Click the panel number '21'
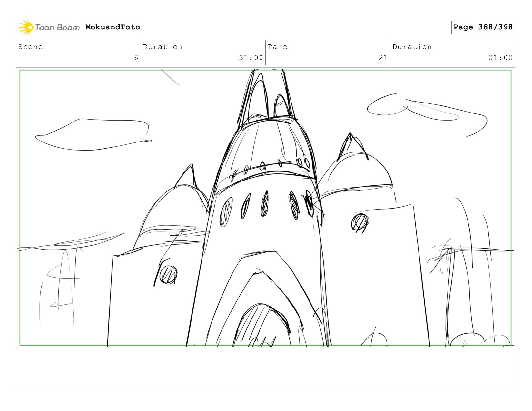This screenshot has width=532, height=411. (383, 58)
